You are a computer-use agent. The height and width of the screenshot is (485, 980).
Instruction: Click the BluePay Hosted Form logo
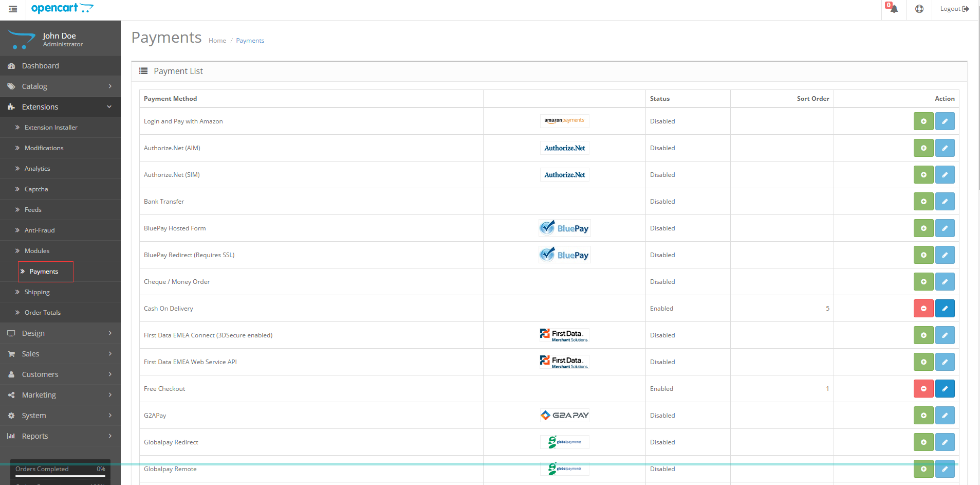click(x=564, y=228)
